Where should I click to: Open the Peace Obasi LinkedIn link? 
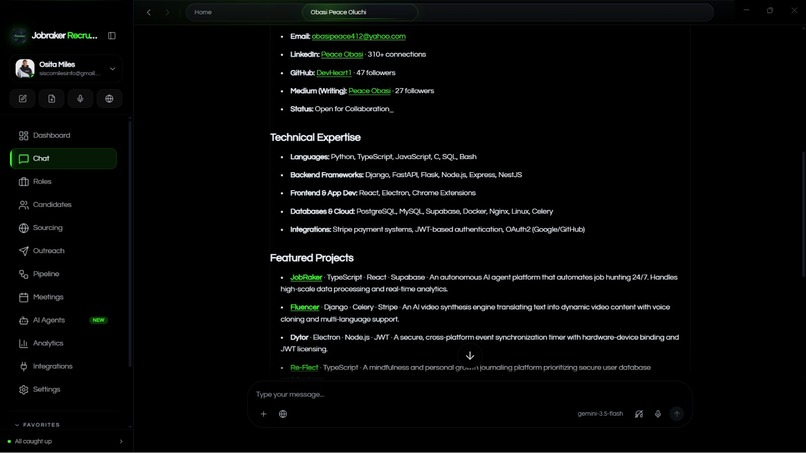pyautogui.click(x=342, y=55)
